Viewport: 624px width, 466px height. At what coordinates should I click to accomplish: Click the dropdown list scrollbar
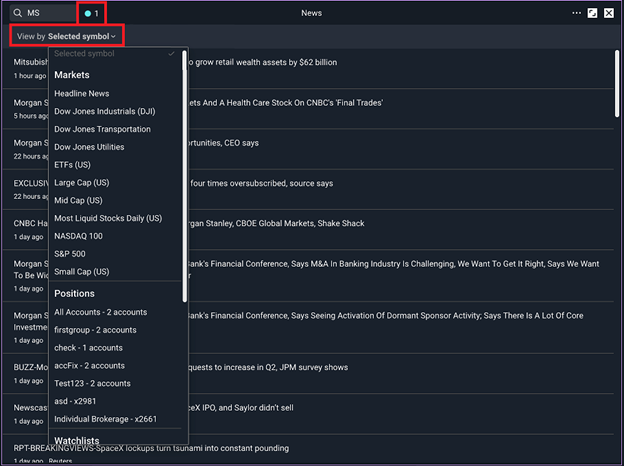pos(185,176)
